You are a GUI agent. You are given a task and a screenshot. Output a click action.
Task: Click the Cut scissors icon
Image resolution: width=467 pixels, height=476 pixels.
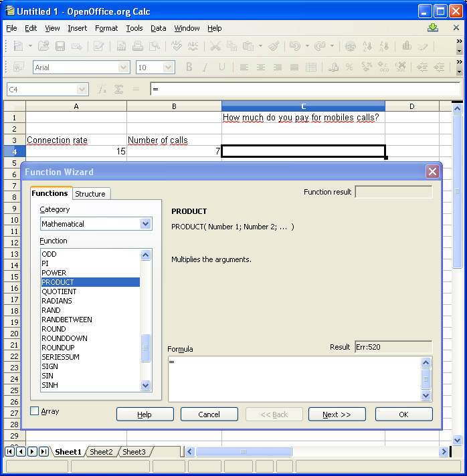coord(215,46)
